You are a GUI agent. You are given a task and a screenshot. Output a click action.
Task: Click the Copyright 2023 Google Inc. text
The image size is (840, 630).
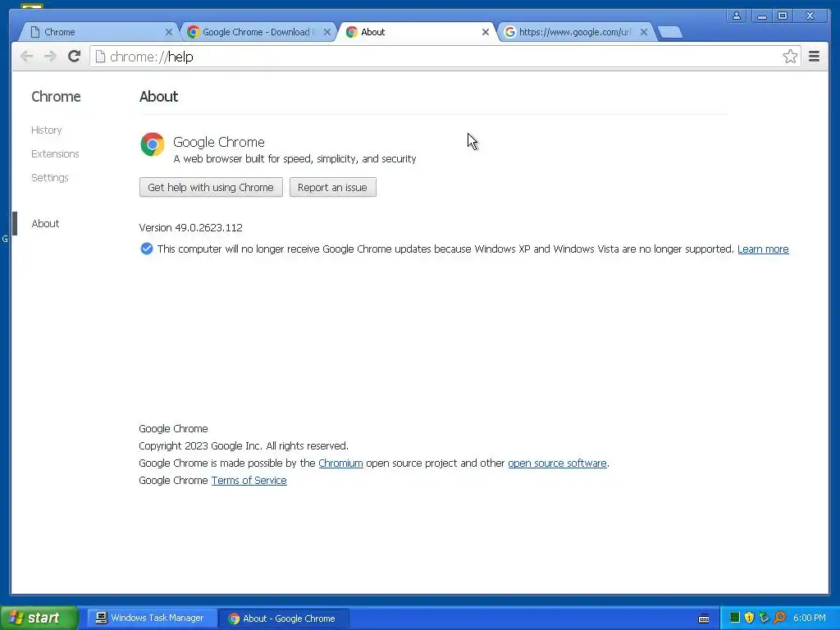click(244, 445)
